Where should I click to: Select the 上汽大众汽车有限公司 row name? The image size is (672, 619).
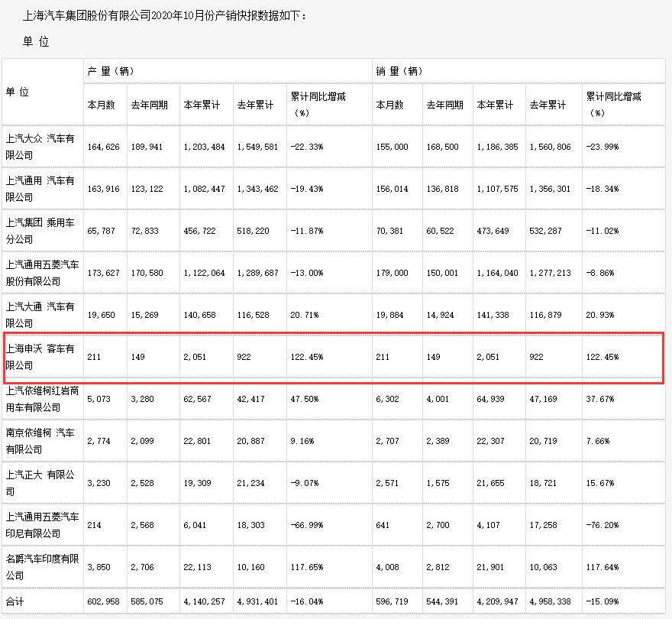coord(40,147)
